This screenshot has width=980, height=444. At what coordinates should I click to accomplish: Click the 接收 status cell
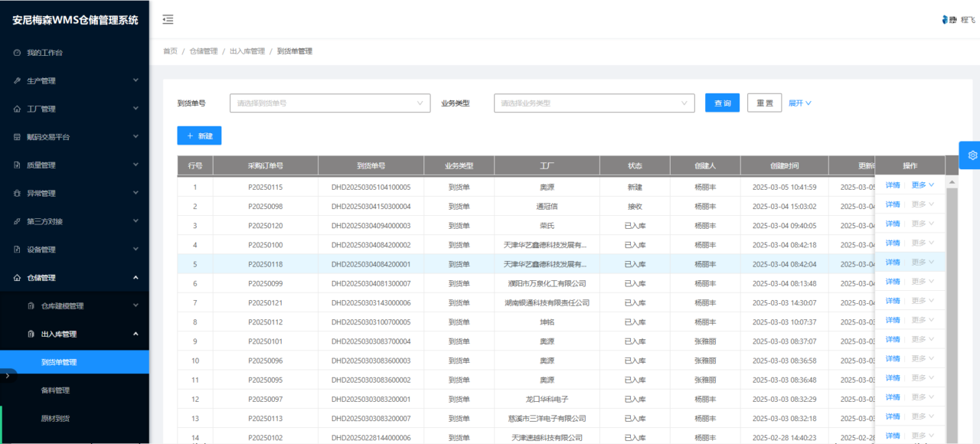point(635,206)
